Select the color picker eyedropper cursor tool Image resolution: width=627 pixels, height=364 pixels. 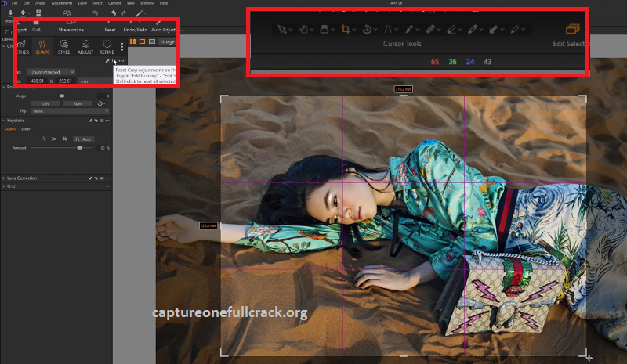click(473, 29)
